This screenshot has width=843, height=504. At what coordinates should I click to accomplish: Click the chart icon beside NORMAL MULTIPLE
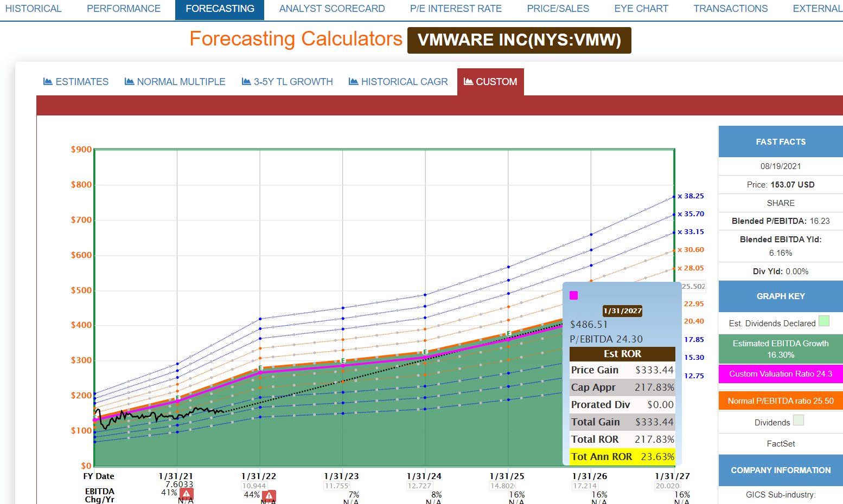click(x=130, y=81)
